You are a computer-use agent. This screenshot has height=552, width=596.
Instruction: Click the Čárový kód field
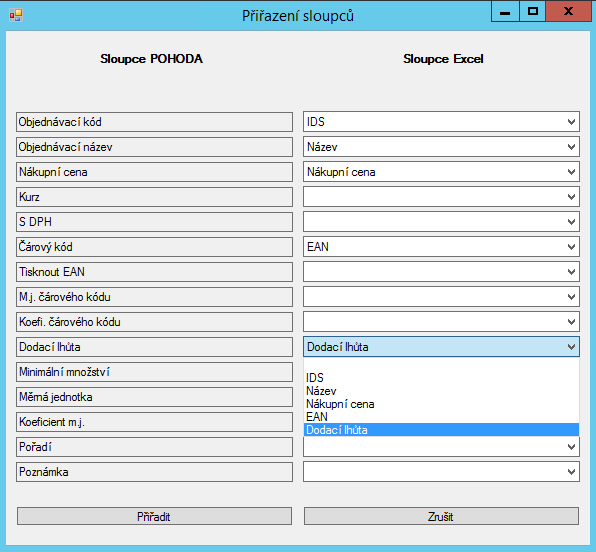(x=154, y=247)
